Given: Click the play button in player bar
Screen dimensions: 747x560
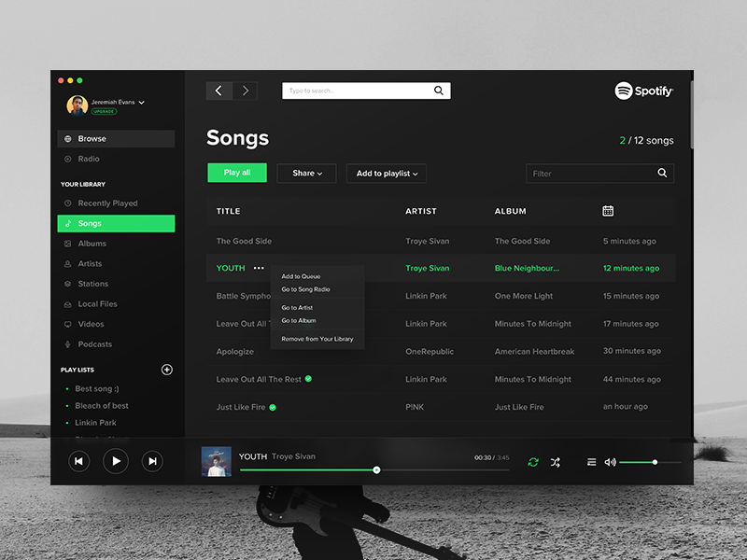Looking at the screenshot, I should point(116,461).
